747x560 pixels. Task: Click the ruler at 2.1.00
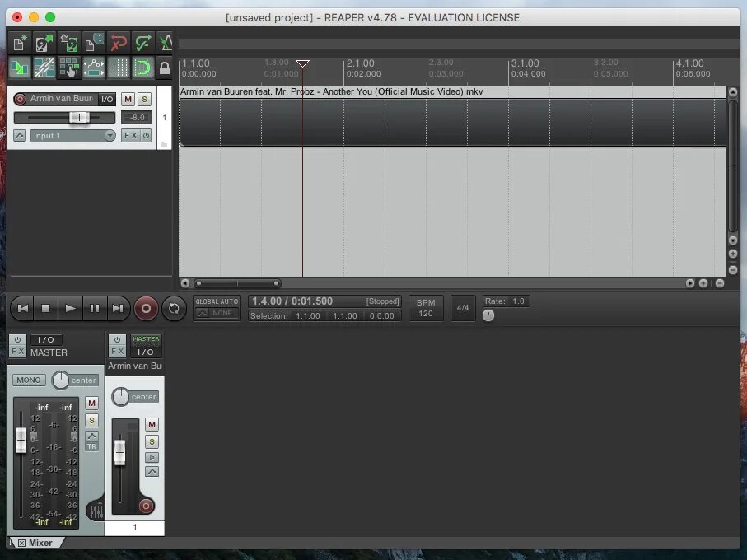point(361,63)
